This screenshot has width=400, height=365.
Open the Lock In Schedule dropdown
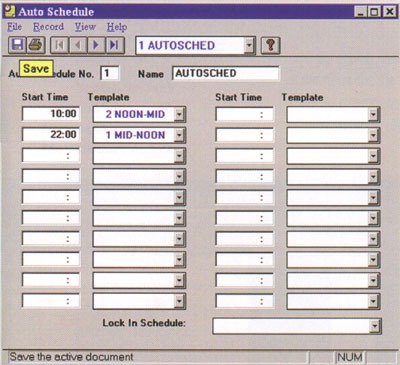click(x=375, y=326)
